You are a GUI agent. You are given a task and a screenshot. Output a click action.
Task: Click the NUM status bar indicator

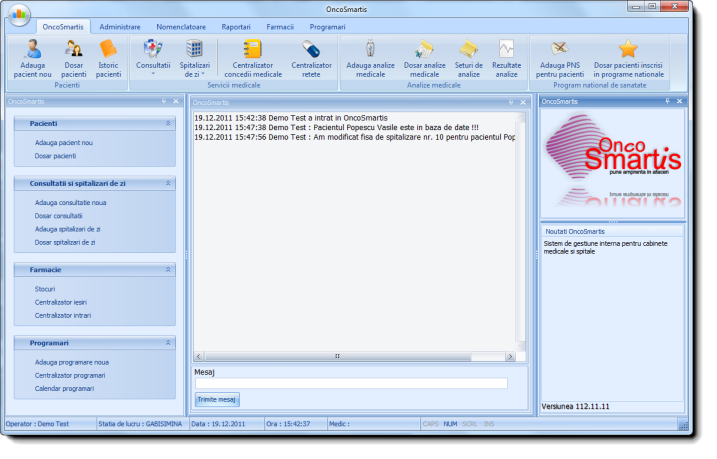pos(450,424)
